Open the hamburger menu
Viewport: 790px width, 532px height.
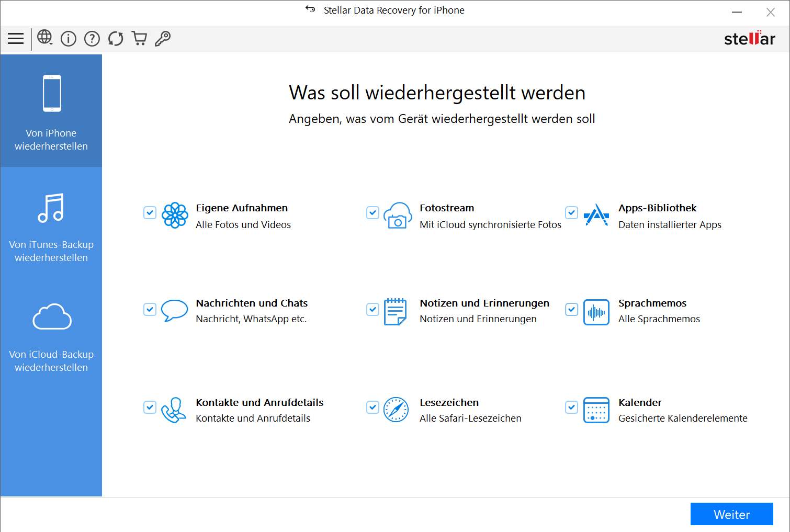(16, 39)
